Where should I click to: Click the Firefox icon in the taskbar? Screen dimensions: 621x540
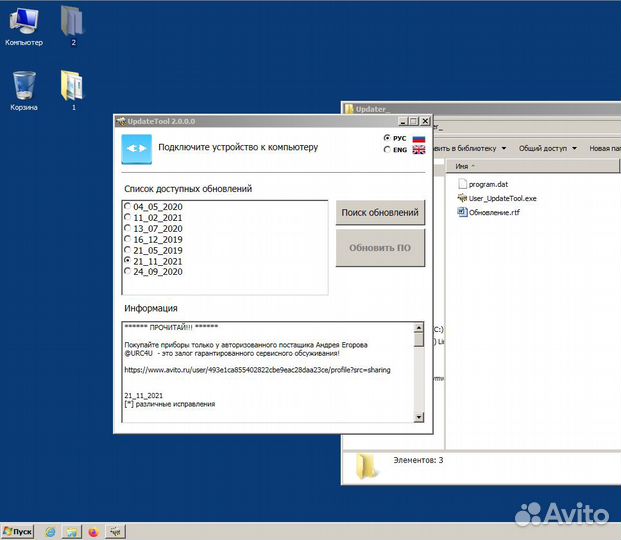pos(94,531)
